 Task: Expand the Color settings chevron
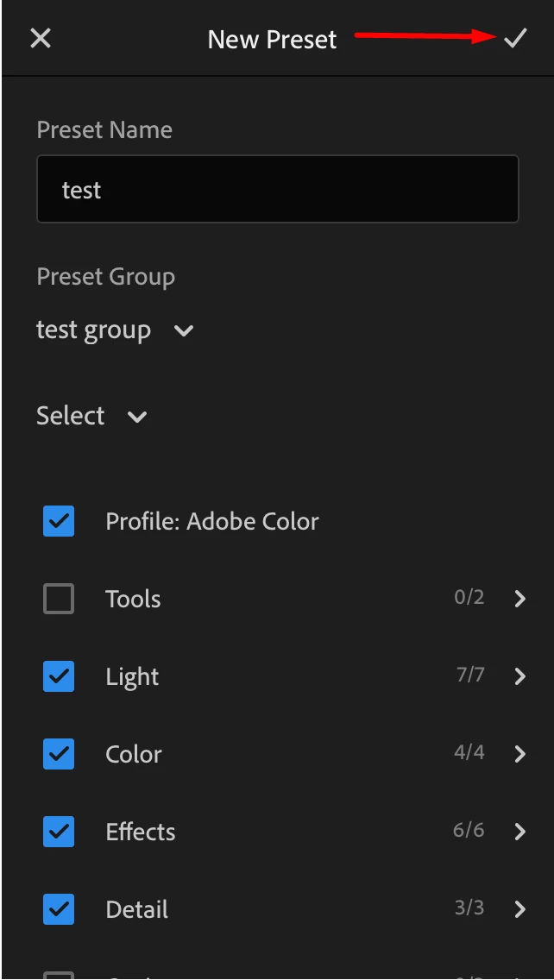click(x=519, y=754)
